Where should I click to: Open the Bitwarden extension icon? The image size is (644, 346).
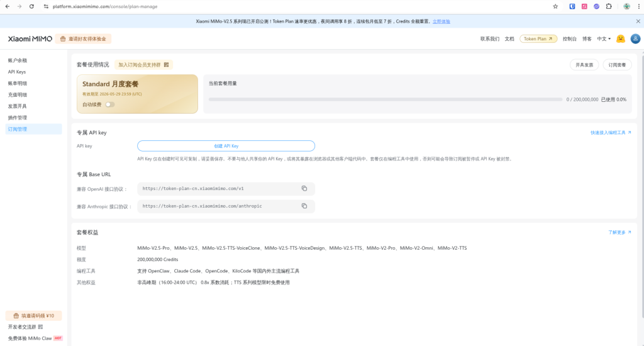pyautogui.click(x=572, y=6)
